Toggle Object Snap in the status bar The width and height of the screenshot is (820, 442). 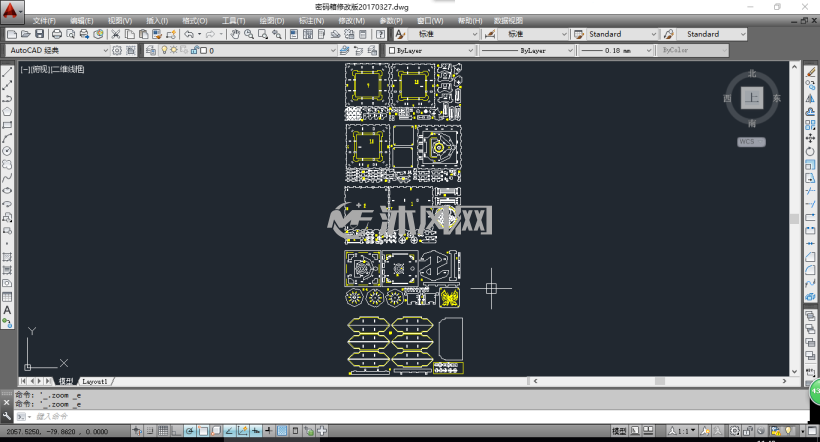point(203,431)
